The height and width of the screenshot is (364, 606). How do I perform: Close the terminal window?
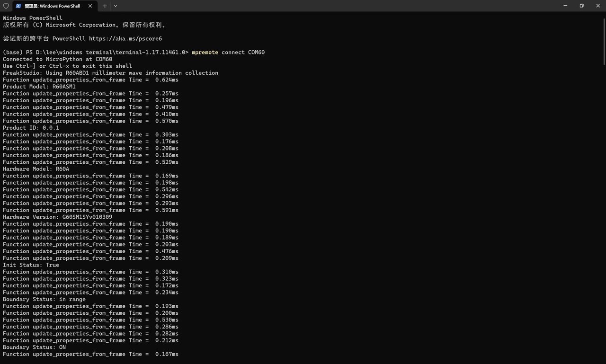coord(597,6)
